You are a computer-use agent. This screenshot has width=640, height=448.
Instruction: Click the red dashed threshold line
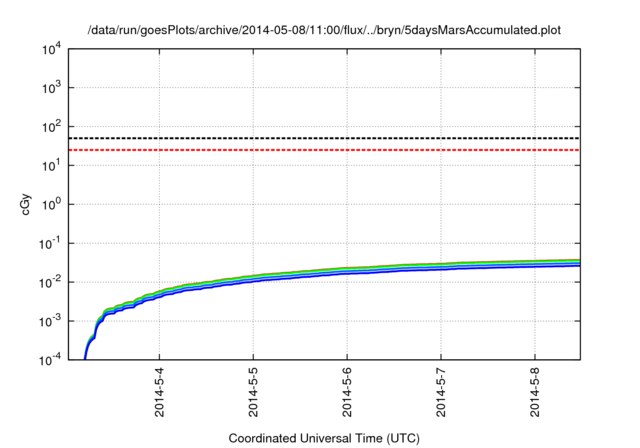click(324, 150)
